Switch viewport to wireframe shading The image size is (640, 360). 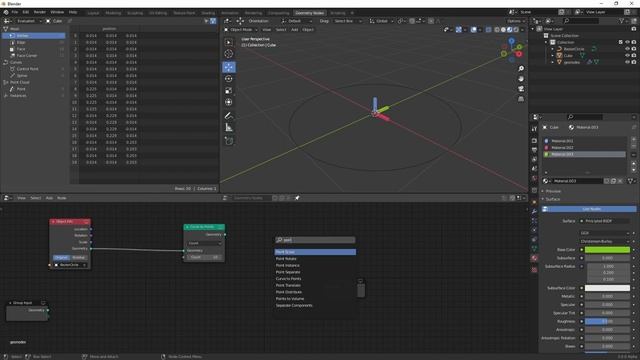coord(497,30)
